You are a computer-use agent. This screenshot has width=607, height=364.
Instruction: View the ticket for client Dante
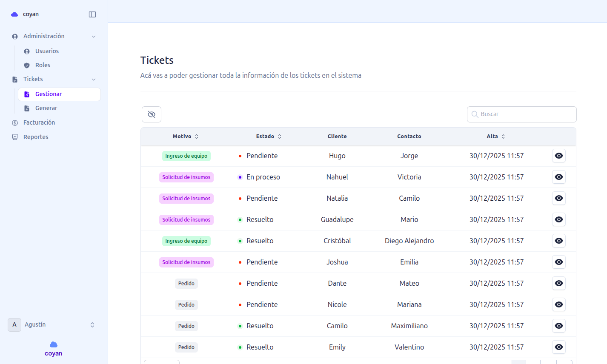(558, 284)
